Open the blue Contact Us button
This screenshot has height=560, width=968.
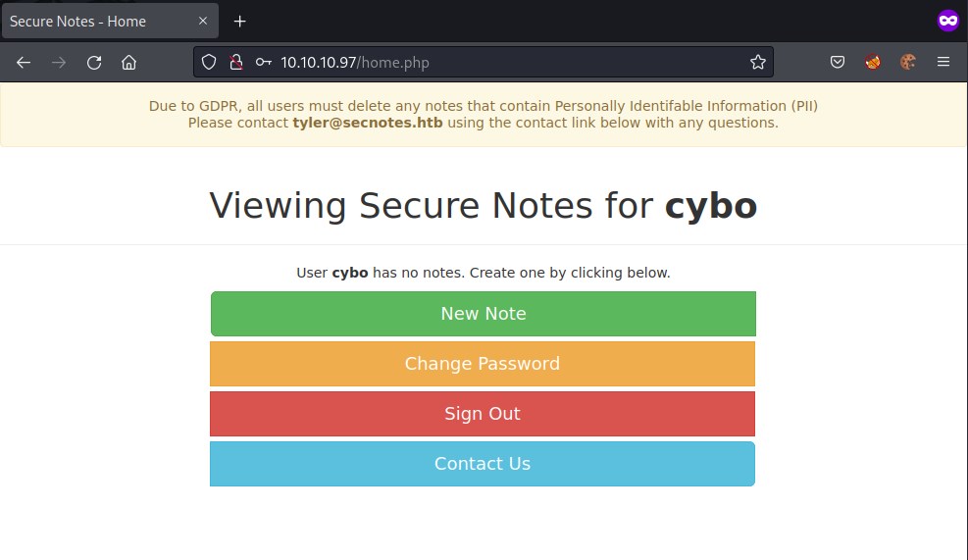coord(483,464)
